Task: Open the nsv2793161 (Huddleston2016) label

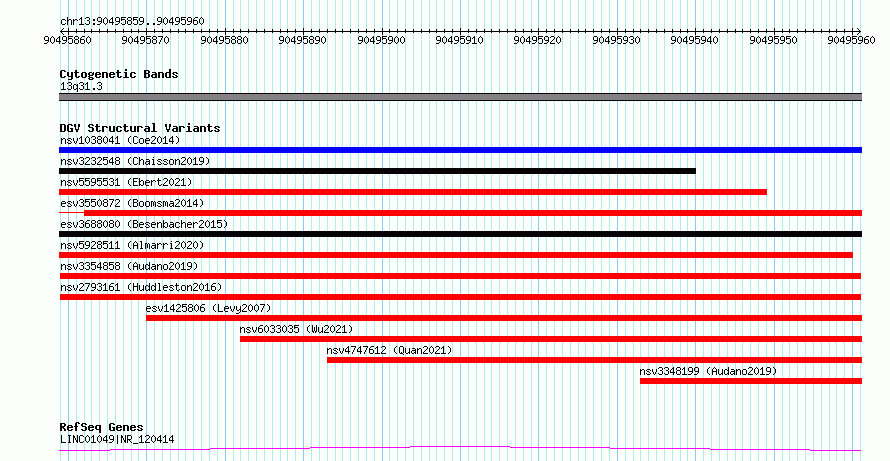Action: (x=141, y=287)
